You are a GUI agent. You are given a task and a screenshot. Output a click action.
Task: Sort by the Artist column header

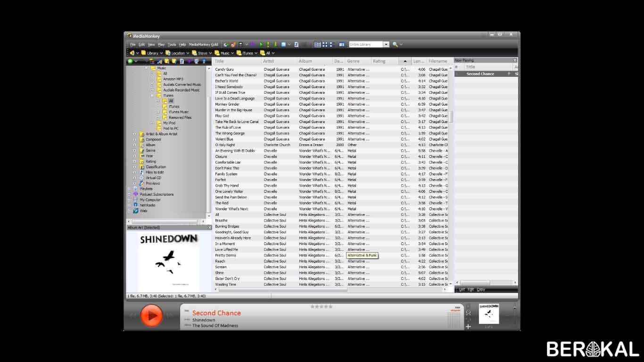[x=279, y=61]
